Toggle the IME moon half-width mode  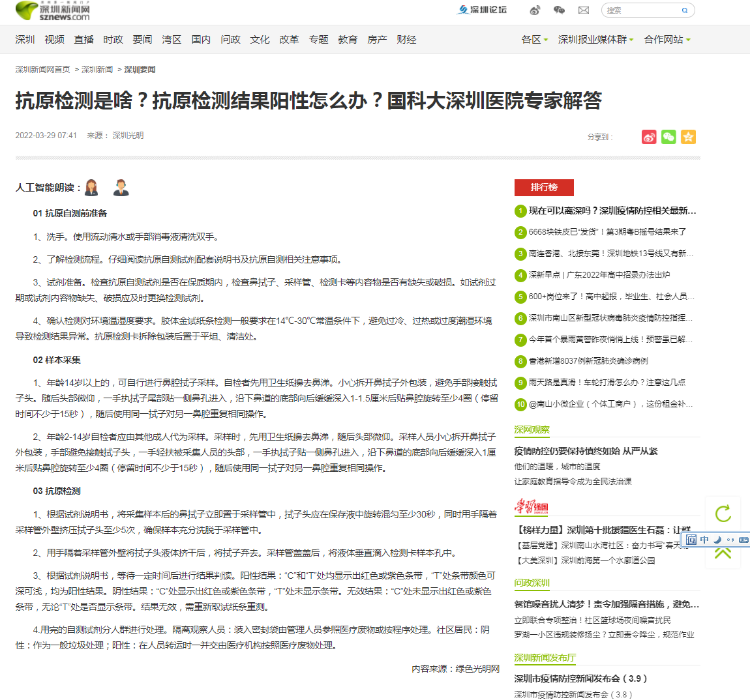(x=717, y=540)
